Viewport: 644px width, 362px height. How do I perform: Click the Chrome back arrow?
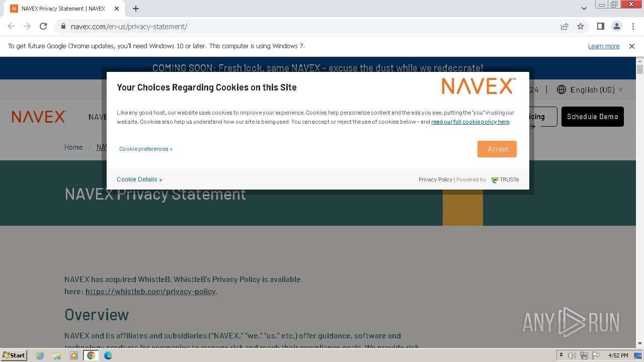click(x=11, y=26)
